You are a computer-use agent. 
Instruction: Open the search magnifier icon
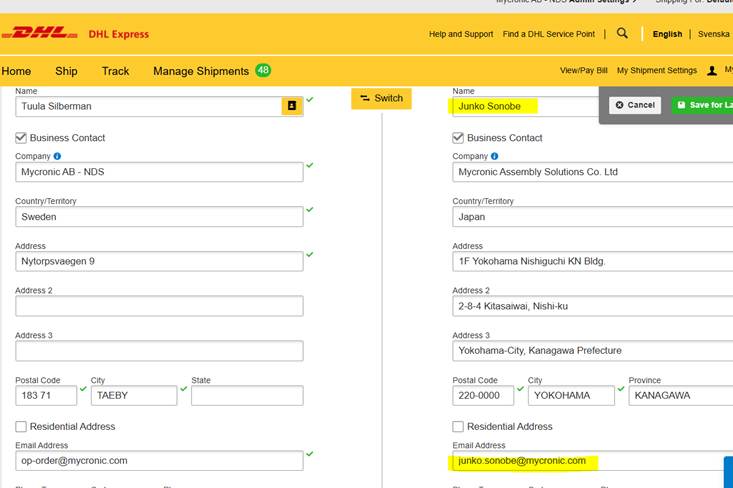click(622, 33)
